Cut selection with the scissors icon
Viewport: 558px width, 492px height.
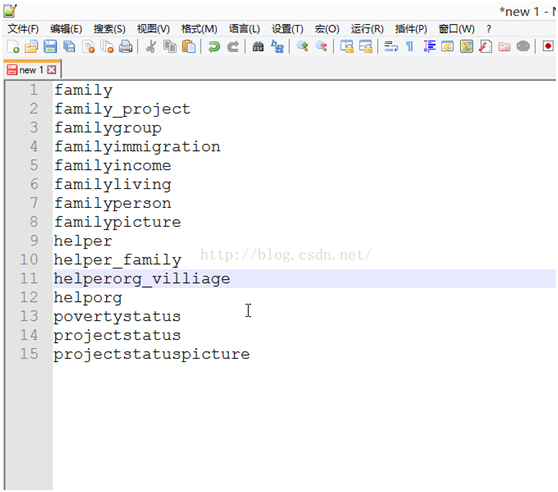tap(151, 47)
